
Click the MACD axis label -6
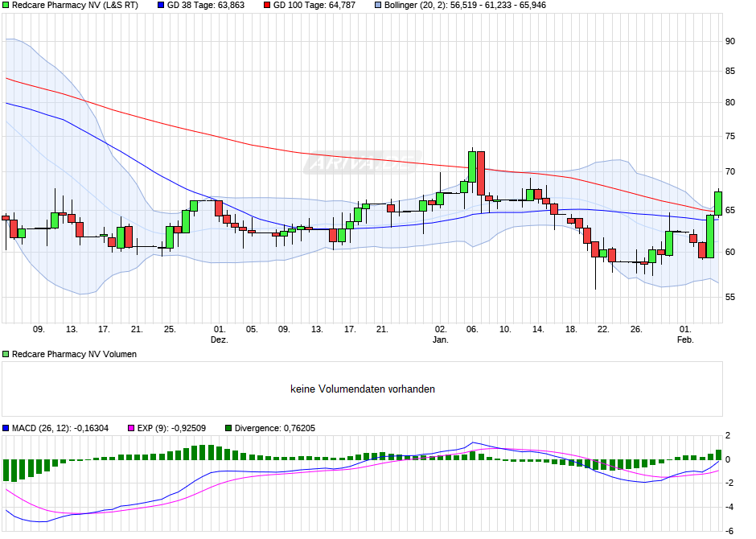729,531
